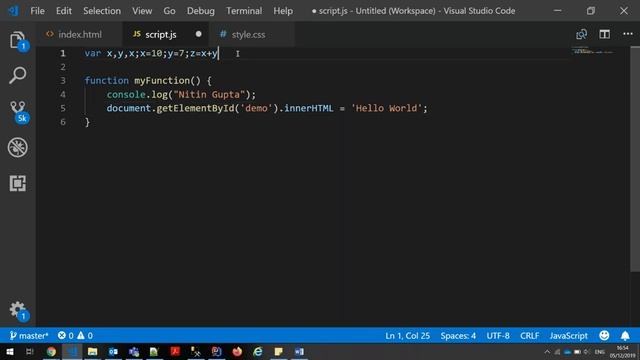
Task: Open the Go menu
Action: 169,11
